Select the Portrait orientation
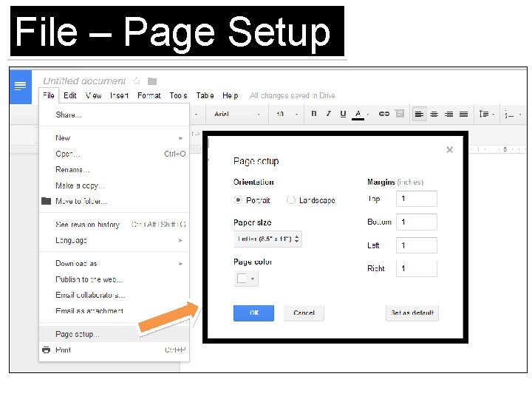This screenshot has width=532, height=399. point(238,199)
